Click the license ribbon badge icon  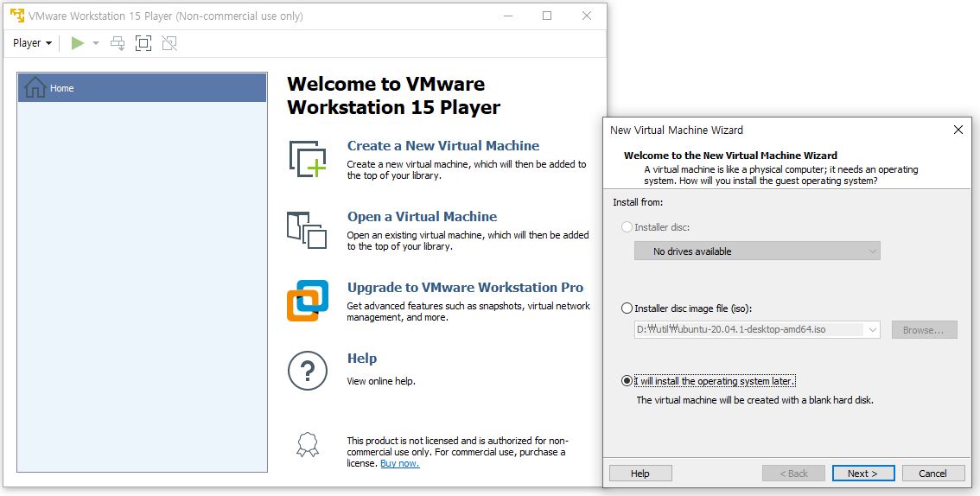click(x=308, y=445)
